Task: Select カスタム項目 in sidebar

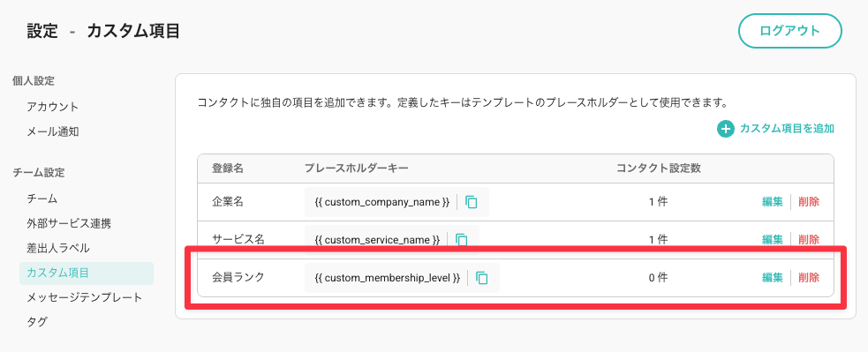Action: point(87,273)
